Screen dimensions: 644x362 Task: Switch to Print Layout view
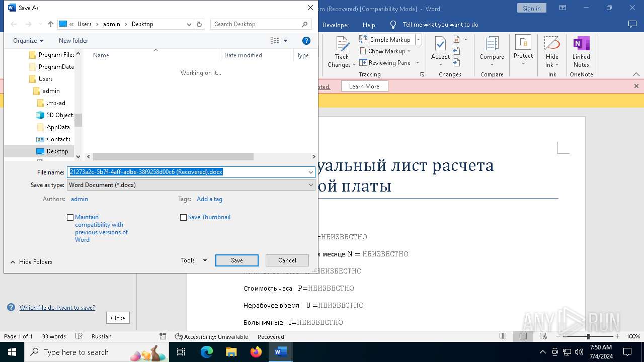tap(523, 336)
